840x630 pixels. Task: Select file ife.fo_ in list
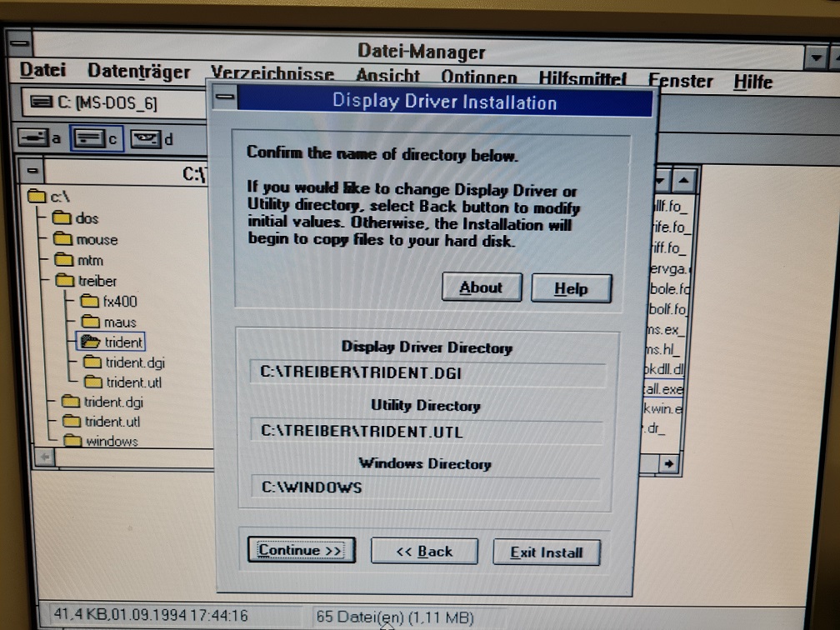tap(671, 227)
